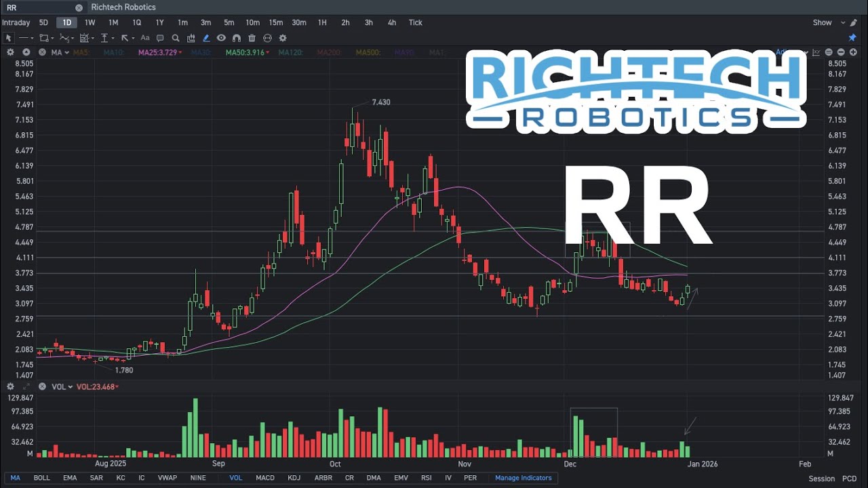Expand trend line tool variants arrow
The image size is (868, 488).
(x=33, y=39)
